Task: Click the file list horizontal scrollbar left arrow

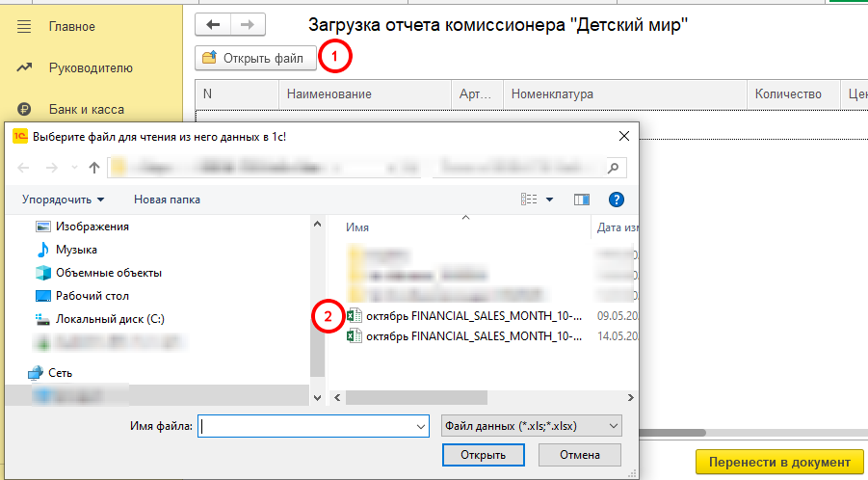Action: [x=337, y=397]
